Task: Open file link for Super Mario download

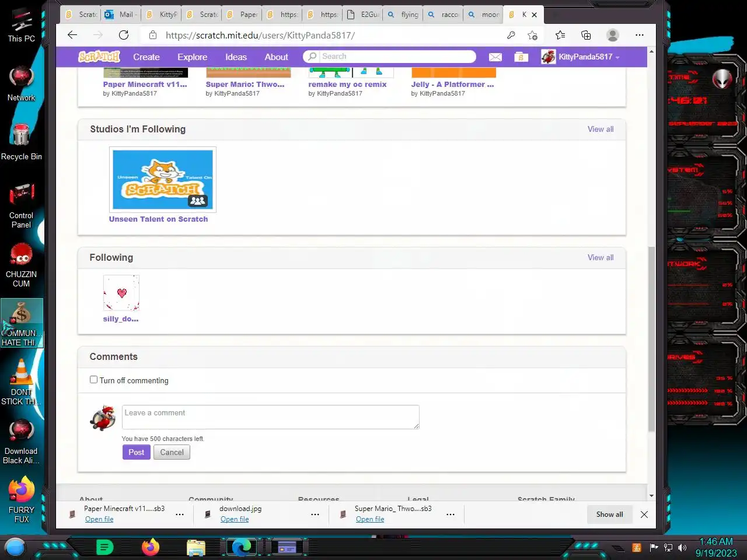Action: (x=370, y=519)
